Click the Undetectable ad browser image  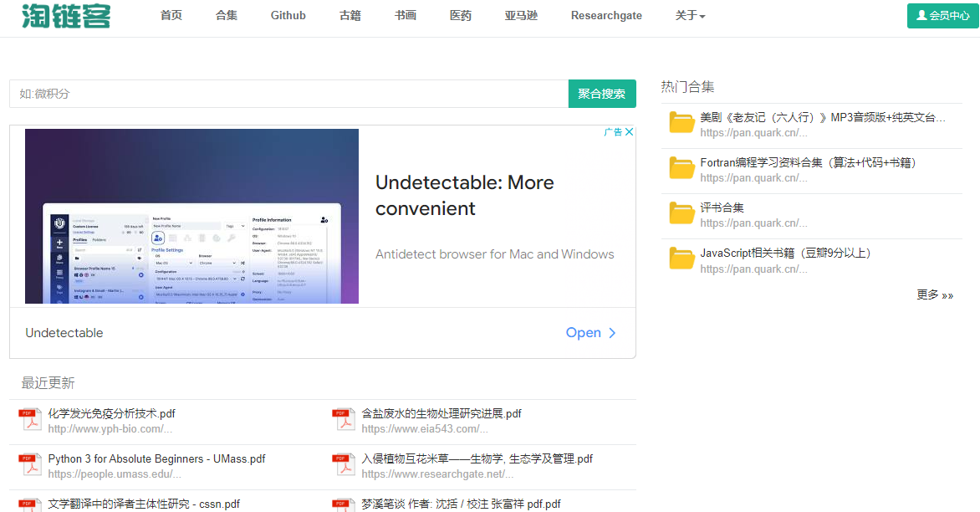tap(191, 217)
